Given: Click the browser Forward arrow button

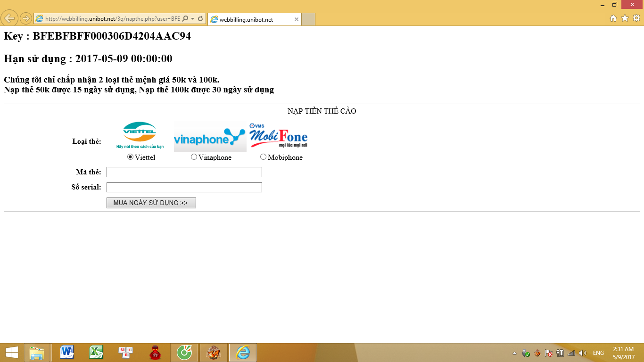Looking at the screenshot, I should (x=26, y=18).
